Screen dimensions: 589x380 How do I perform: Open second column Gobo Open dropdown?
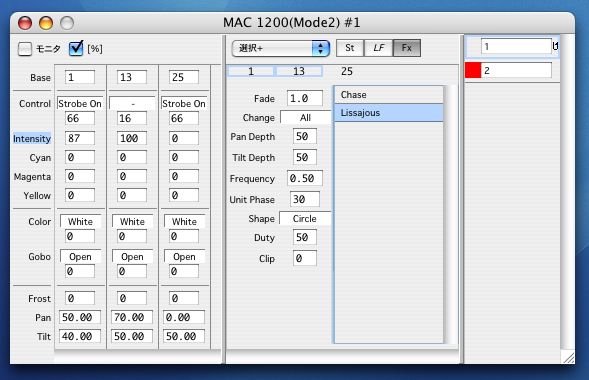[133, 256]
